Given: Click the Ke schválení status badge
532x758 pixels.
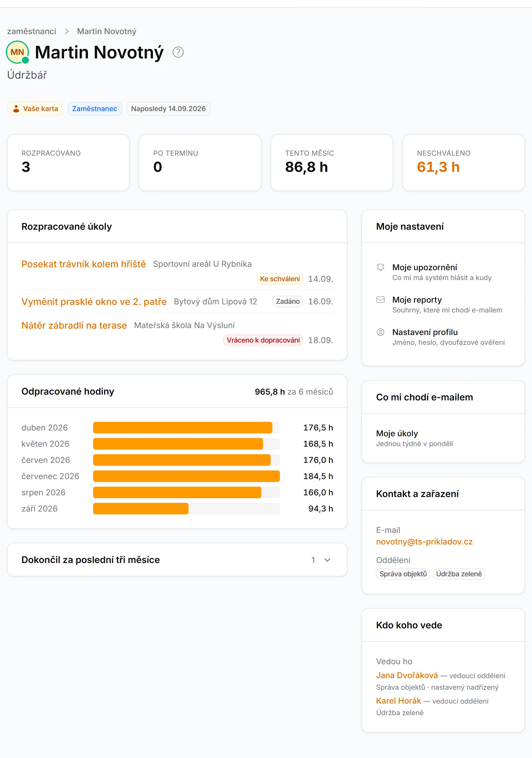Looking at the screenshot, I should (x=280, y=279).
